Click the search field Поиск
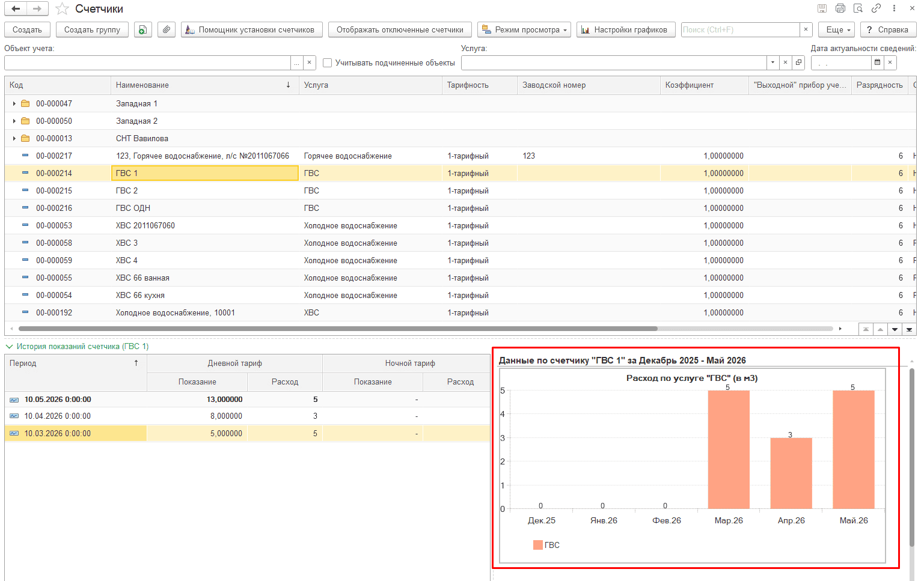The width and height of the screenshot is (924, 581). click(x=740, y=29)
